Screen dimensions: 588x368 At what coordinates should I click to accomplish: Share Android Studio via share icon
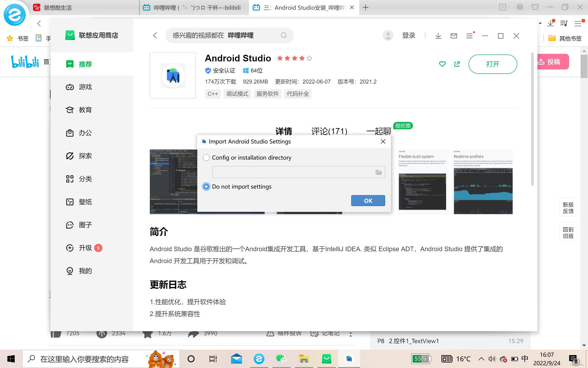[457, 64]
